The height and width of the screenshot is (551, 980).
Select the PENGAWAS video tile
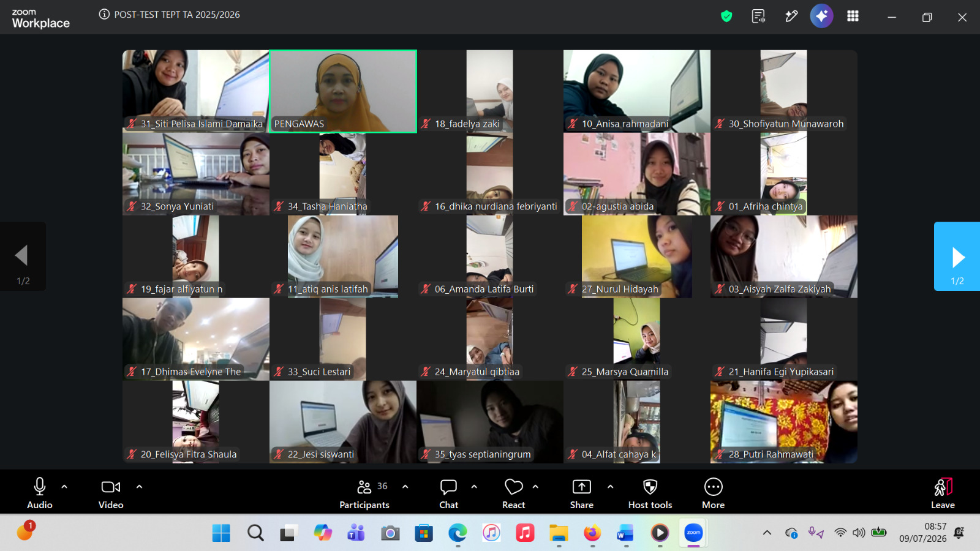(x=343, y=91)
